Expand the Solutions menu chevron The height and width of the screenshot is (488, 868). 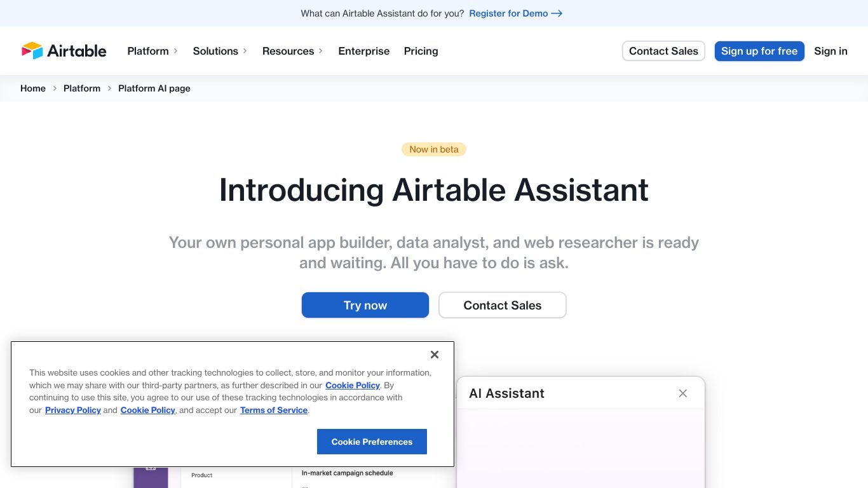(245, 51)
